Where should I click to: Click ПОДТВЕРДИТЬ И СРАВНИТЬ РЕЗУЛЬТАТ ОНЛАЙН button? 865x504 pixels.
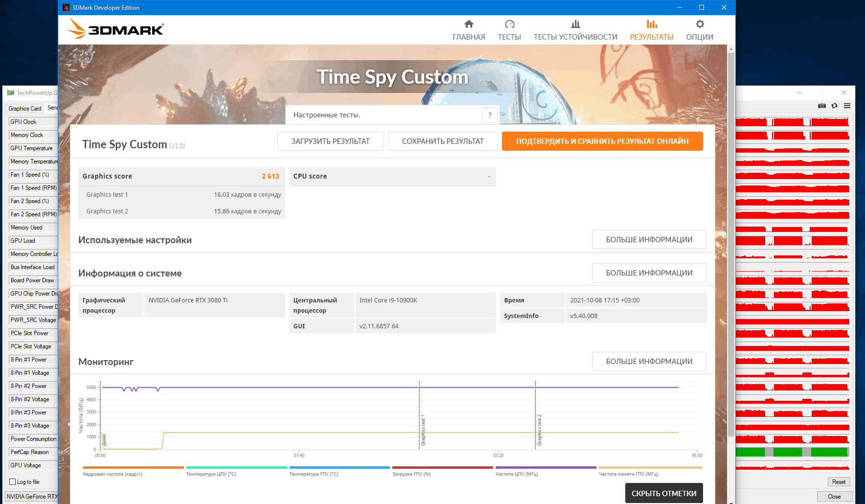pyautogui.click(x=602, y=141)
